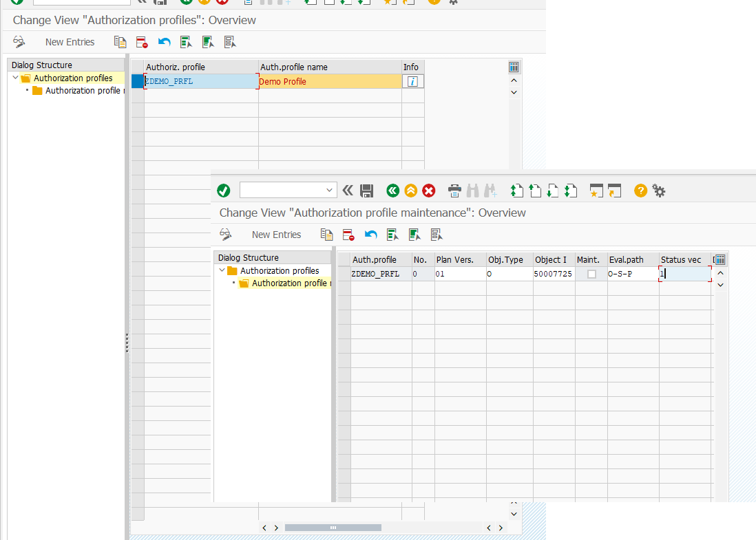Image resolution: width=756 pixels, height=540 pixels.
Task: Click the Plan Vers. cell 01
Action: tap(461, 274)
